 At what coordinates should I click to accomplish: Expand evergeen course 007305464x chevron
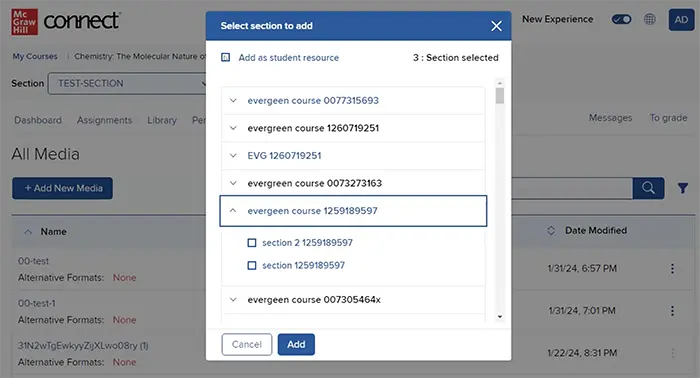click(233, 299)
